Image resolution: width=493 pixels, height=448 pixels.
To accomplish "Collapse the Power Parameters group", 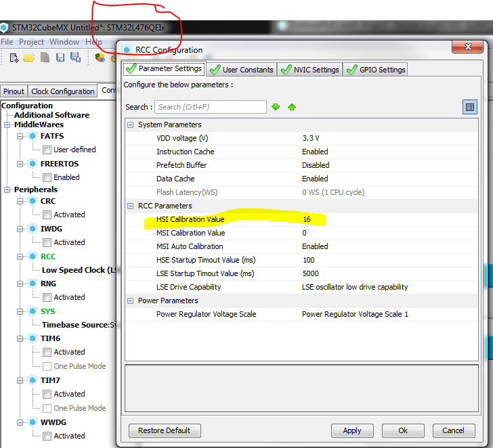I will [130, 300].
